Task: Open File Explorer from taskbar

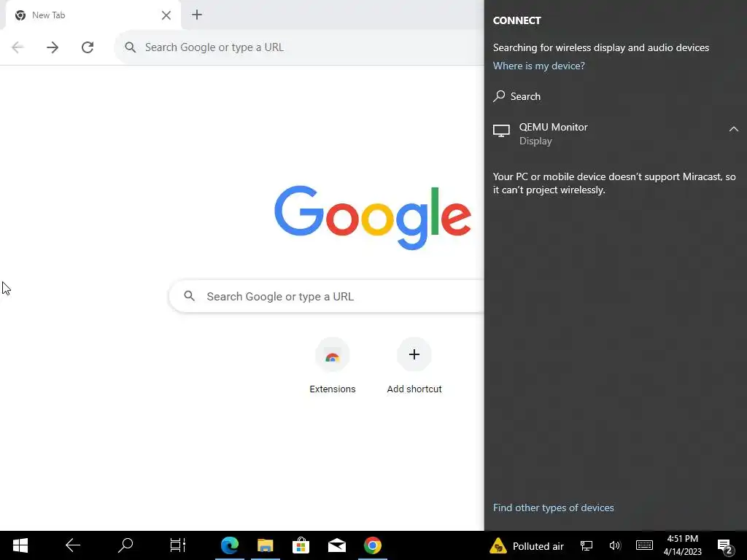Action: (x=266, y=545)
